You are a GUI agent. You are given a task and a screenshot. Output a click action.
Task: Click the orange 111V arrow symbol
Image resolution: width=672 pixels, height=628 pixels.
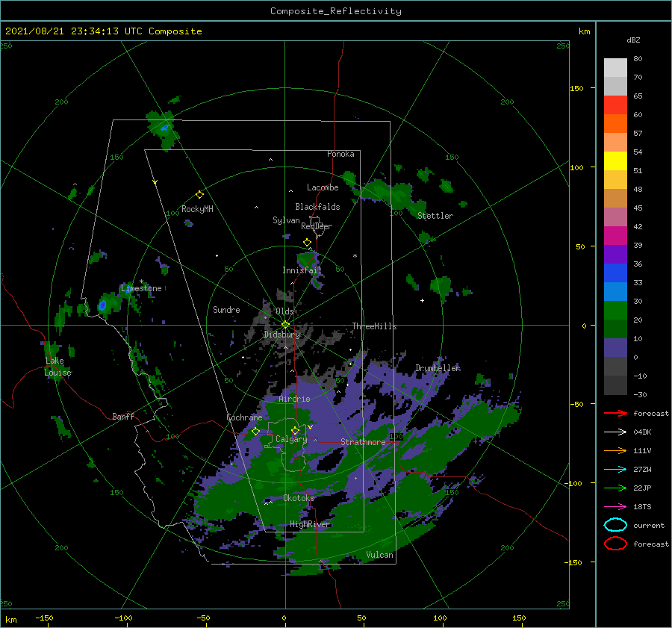(615, 450)
